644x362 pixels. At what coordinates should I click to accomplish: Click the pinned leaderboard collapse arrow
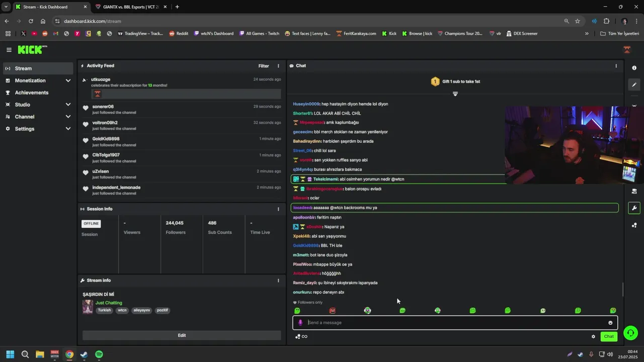tap(455, 94)
